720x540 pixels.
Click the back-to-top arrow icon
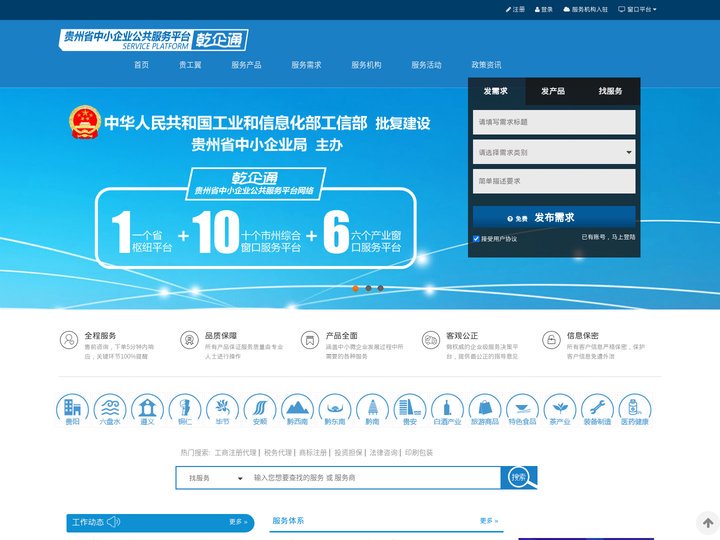(x=708, y=523)
